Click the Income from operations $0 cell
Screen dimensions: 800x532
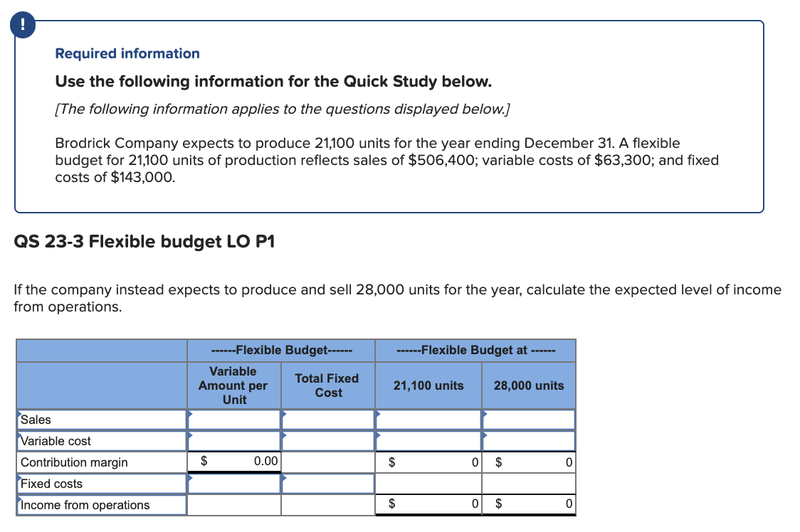coord(428,504)
